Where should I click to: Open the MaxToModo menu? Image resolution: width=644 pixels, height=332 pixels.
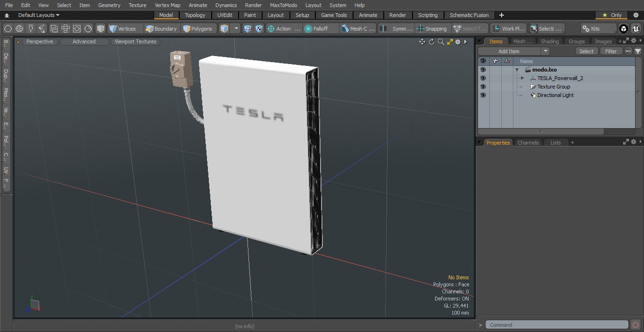[283, 5]
